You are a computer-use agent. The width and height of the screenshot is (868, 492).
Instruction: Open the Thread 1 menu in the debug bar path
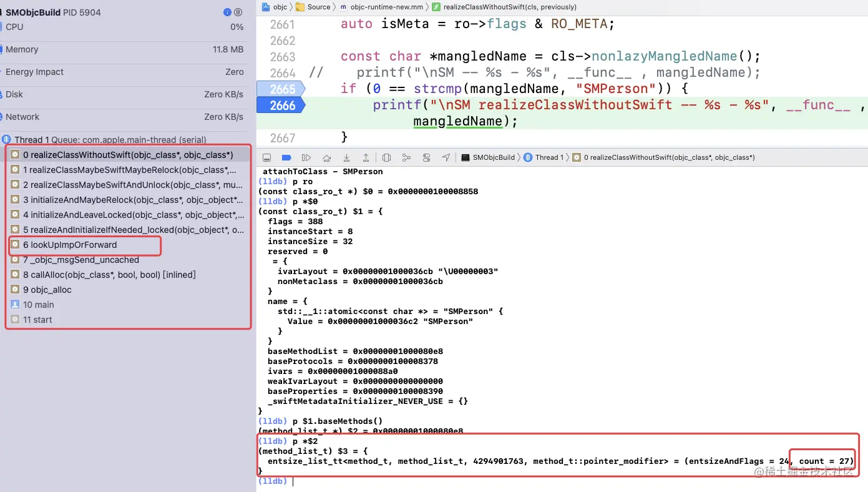544,157
